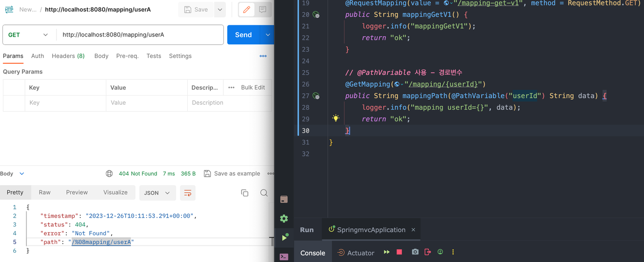The image size is (644, 262).
Task: Click line number 30 in the editor gutter
Action: point(305,131)
